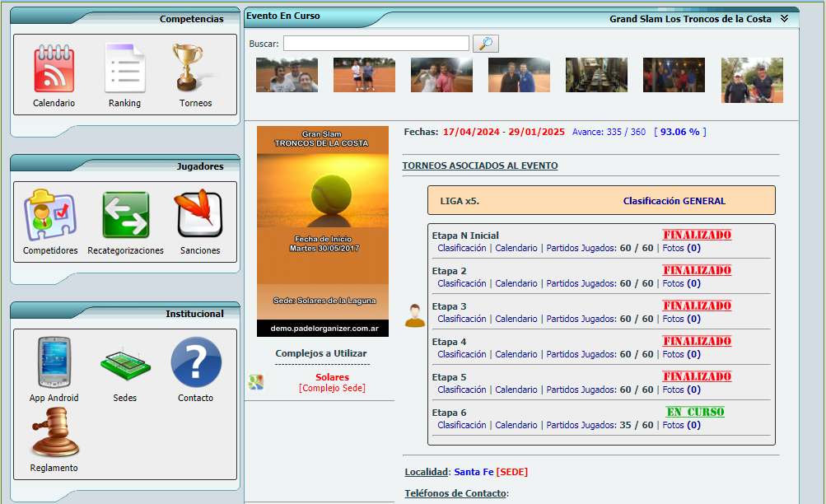Open Clasificación for Etapa 2
Screen dimensions: 826x504
coord(461,283)
